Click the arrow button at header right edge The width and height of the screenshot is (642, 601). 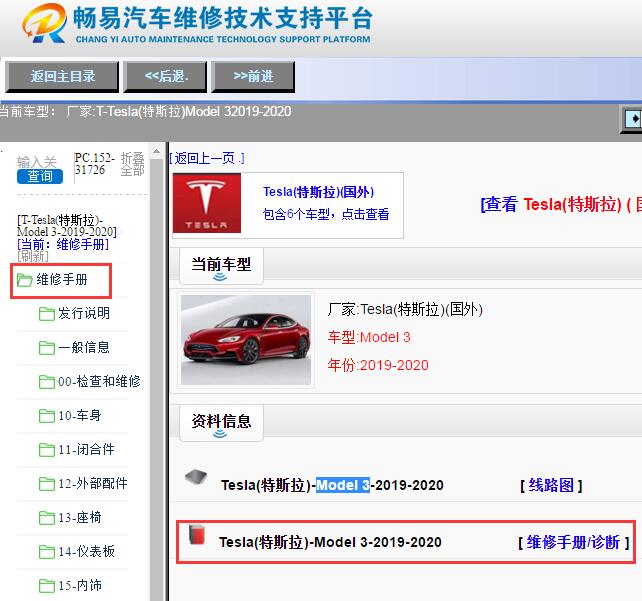(632, 119)
